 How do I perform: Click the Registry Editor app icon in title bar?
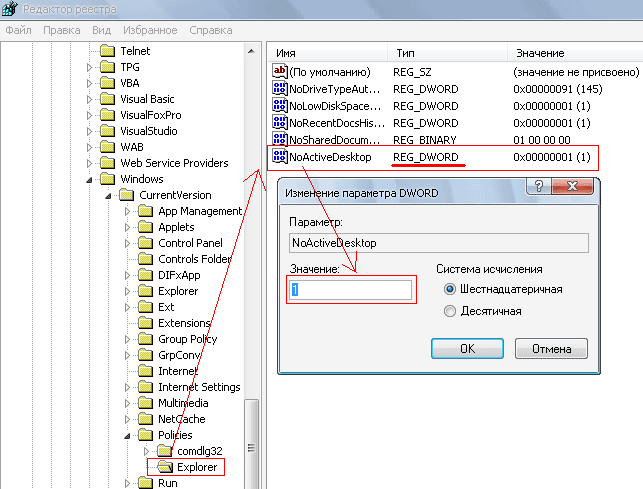click(x=9, y=8)
